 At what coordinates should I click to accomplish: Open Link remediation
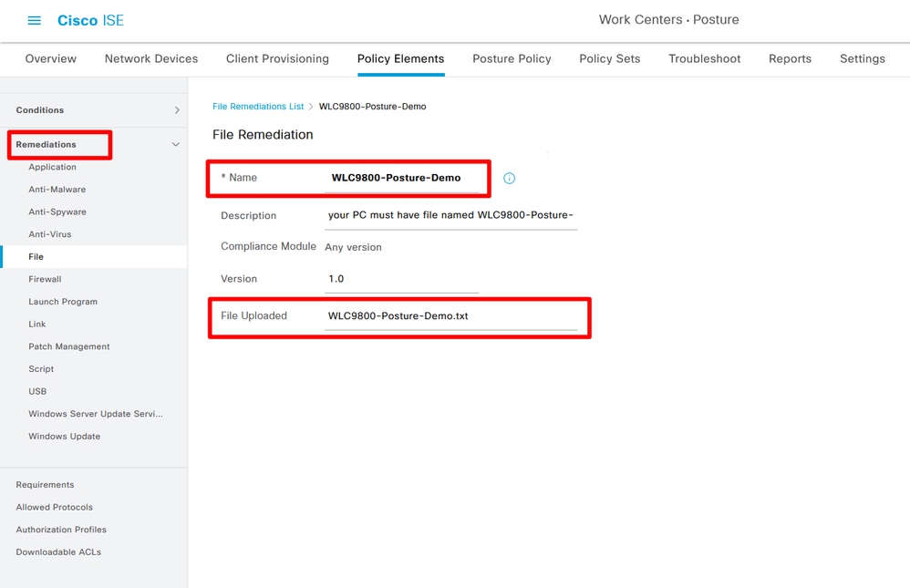coord(37,324)
